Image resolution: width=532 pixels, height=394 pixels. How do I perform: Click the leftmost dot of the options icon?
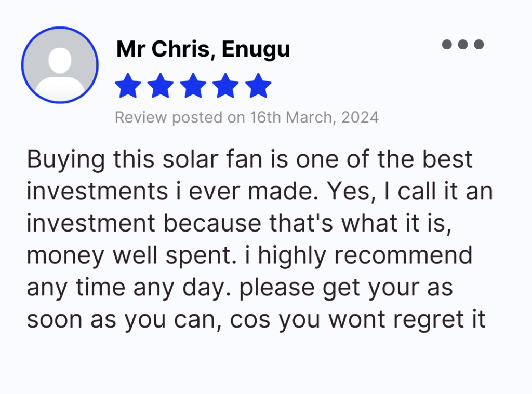click(447, 45)
